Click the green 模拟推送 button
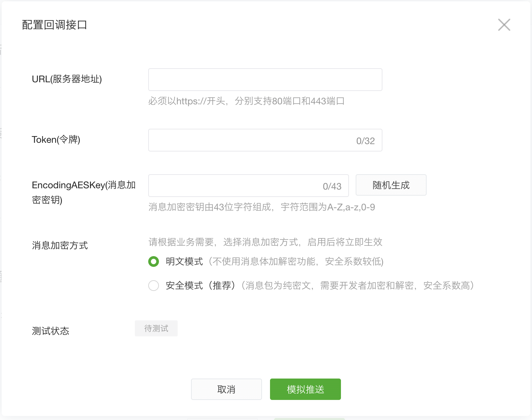532x420 pixels. (x=305, y=389)
